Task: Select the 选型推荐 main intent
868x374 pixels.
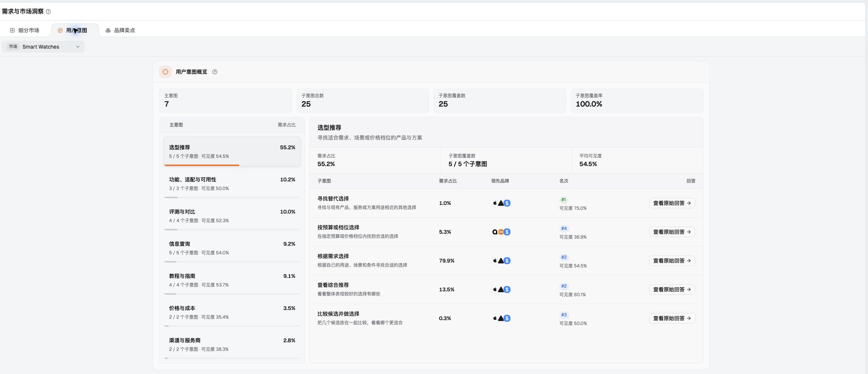Action: (232, 151)
